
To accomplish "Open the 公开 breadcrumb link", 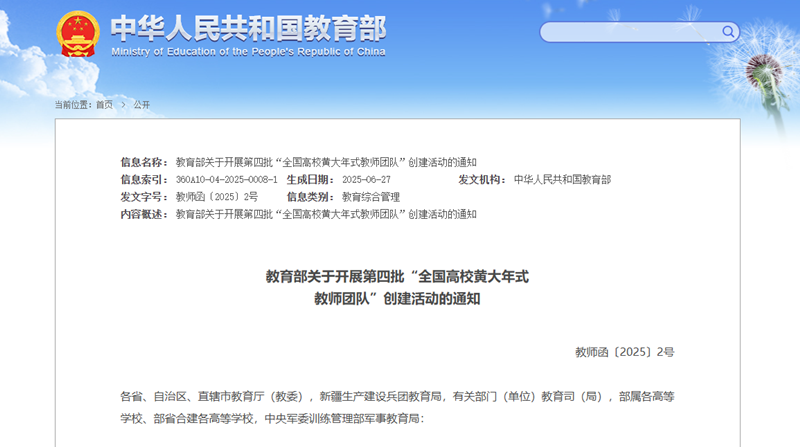I will (x=141, y=105).
